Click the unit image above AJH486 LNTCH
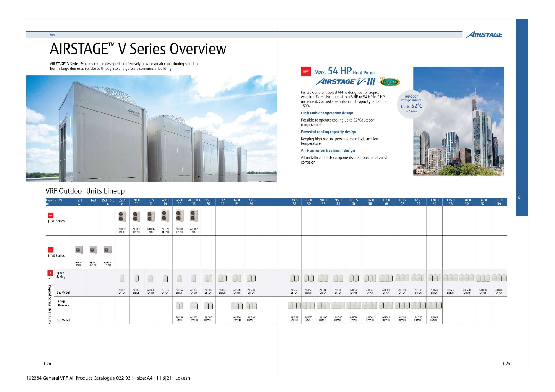The image size is (555, 392). pyautogui.click(x=499, y=278)
